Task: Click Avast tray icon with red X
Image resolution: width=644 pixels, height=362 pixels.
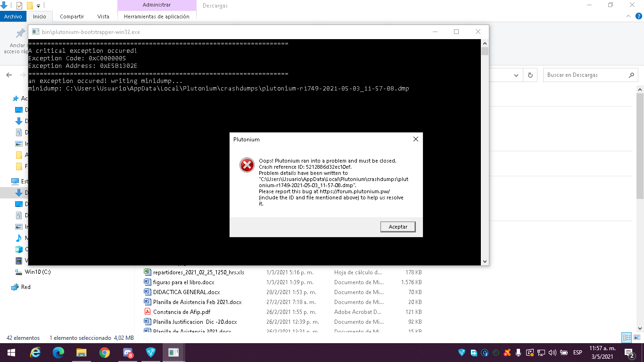Action: pos(507,352)
